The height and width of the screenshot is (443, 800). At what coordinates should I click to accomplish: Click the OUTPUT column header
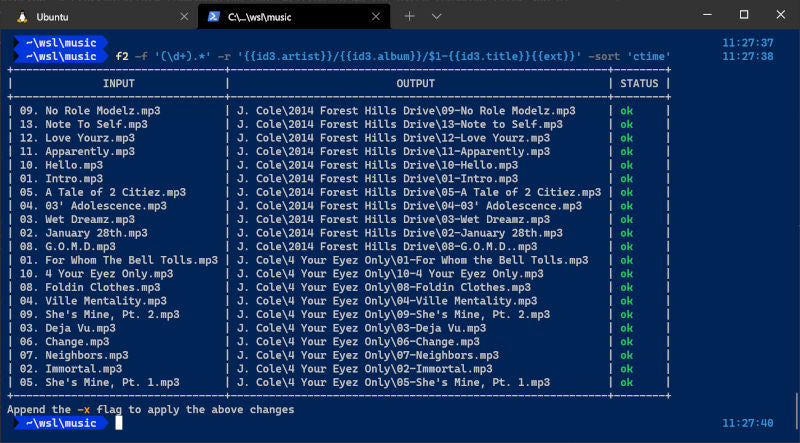point(415,84)
